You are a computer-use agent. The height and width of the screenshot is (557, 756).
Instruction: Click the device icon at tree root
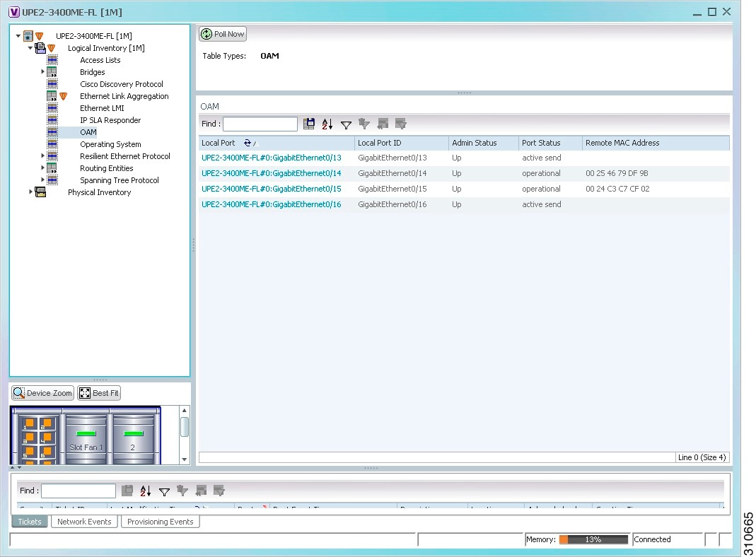[x=28, y=35]
